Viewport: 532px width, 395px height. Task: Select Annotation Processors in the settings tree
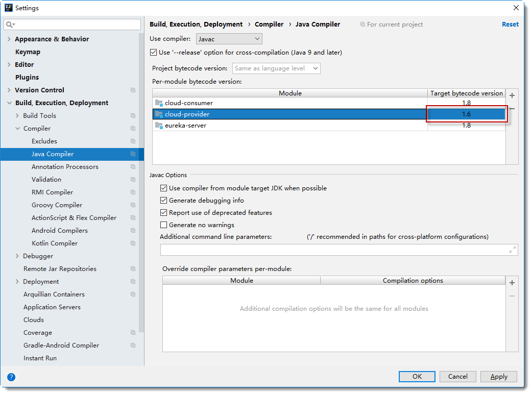65,167
